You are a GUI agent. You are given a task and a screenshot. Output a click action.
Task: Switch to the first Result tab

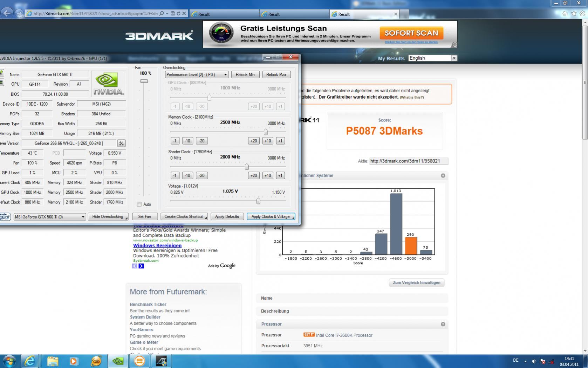[224, 14]
